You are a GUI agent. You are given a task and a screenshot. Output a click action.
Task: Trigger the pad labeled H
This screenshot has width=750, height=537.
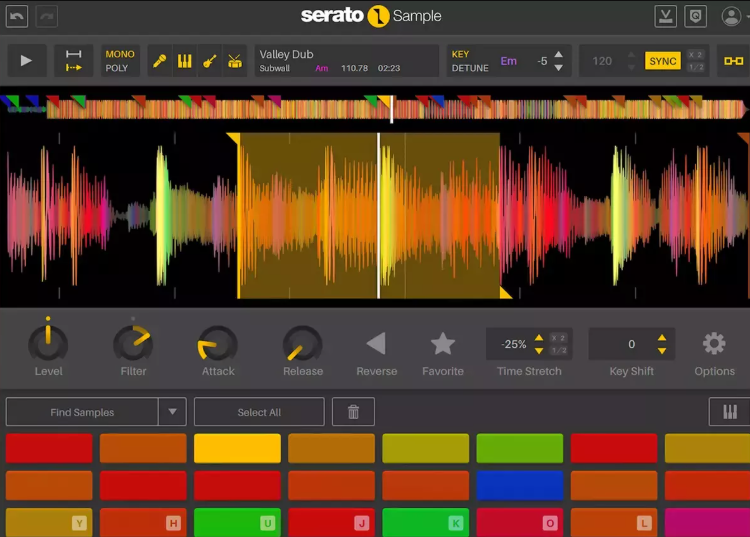[143, 522]
